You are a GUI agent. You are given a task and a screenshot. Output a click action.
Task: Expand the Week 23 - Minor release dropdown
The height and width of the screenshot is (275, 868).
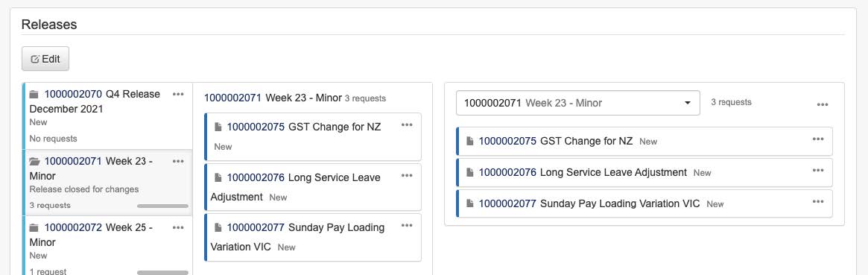click(x=578, y=103)
